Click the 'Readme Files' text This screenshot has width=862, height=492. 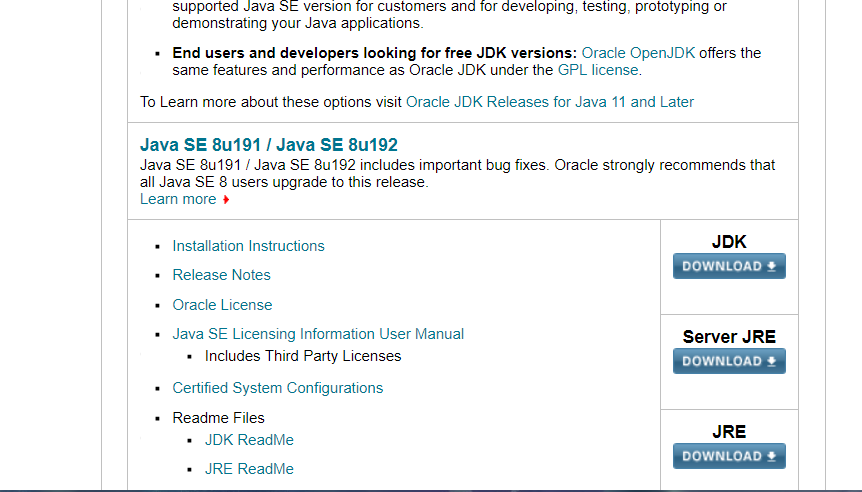point(218,418)
